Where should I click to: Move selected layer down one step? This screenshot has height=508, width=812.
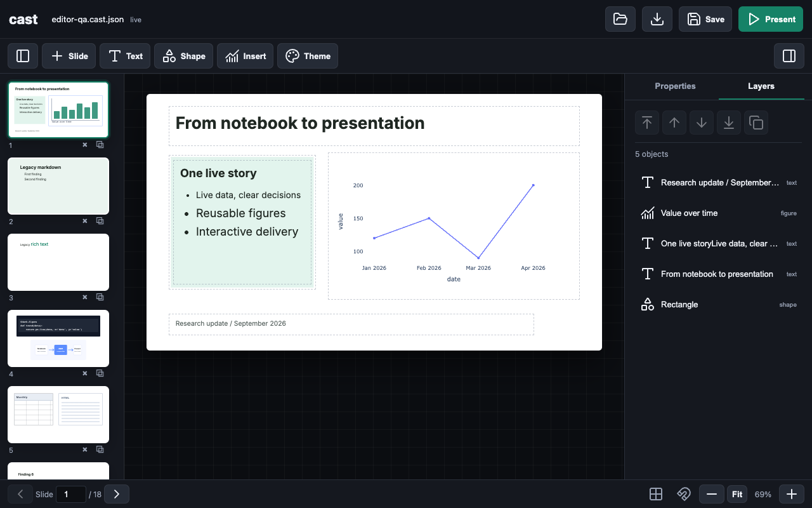[702, 123]
